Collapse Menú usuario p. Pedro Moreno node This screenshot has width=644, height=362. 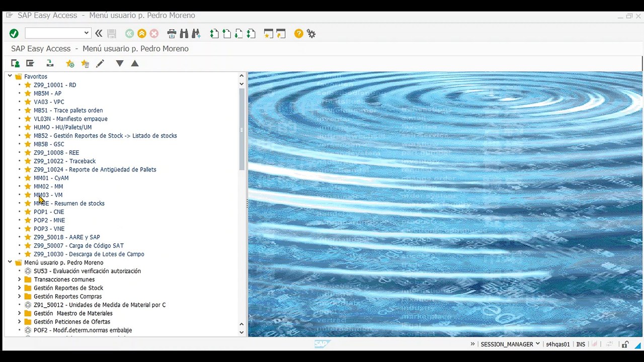coord(10,262)
